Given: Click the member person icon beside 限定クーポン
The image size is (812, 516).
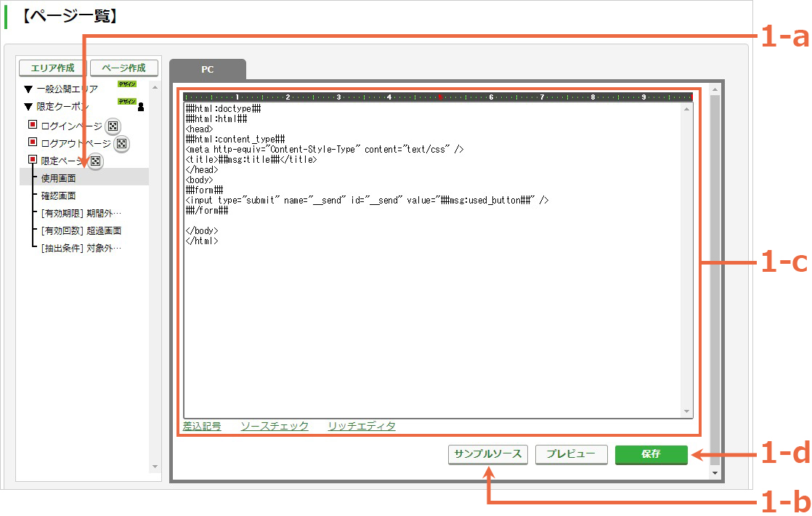Looking at the screenshot, I should 141,107.
